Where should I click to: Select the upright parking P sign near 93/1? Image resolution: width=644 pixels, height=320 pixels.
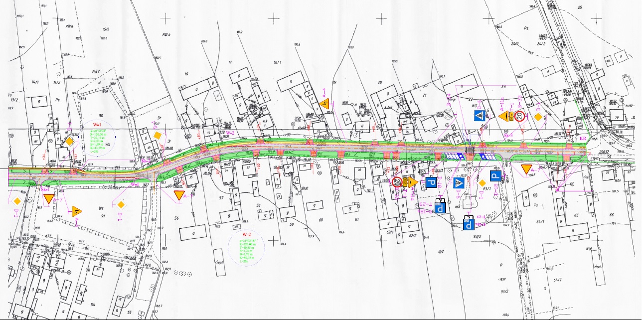click(495, 175)
